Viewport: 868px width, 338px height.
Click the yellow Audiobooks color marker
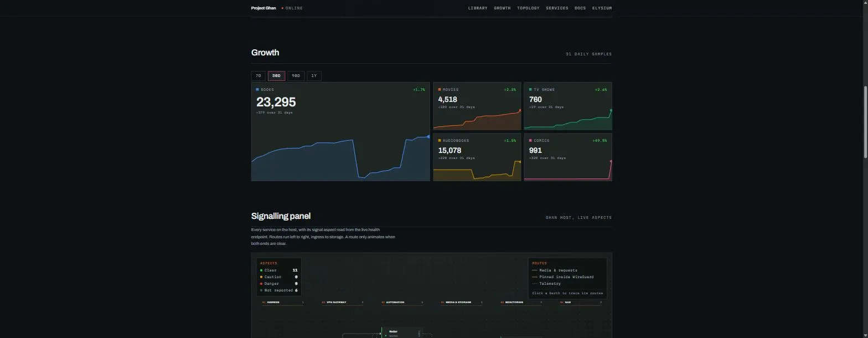(x=440, y=141)
